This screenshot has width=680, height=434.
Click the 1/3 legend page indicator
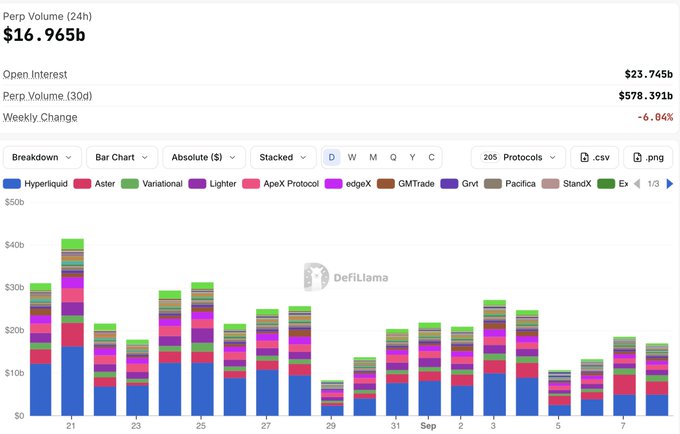click(653, 184)
